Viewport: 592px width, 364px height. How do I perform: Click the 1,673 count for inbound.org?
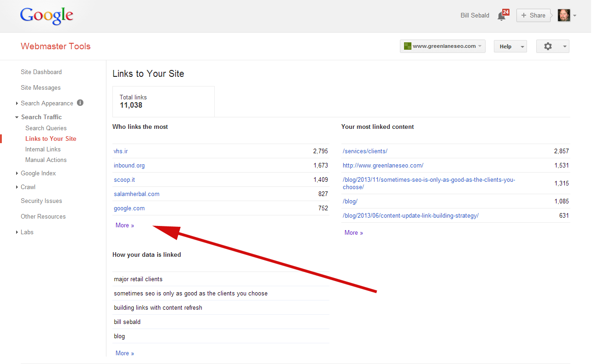pos(320,165)
